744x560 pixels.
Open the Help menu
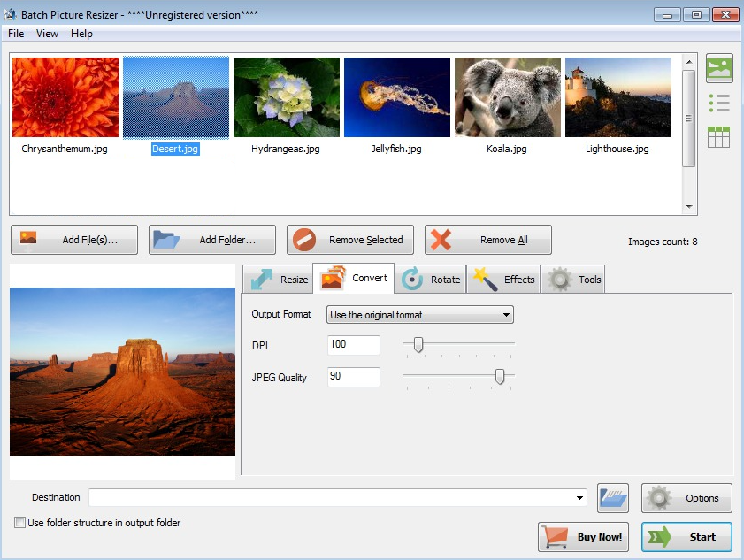click(x=81, y=34)
